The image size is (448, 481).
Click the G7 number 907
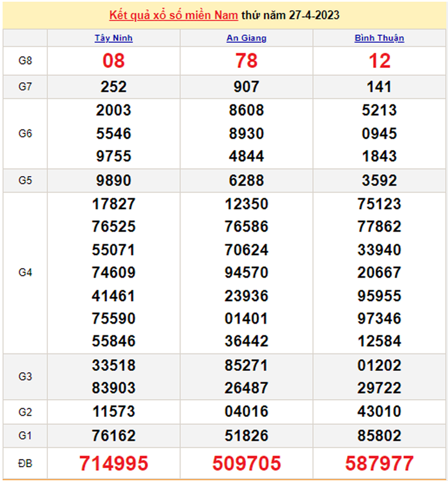pos(246,86)
